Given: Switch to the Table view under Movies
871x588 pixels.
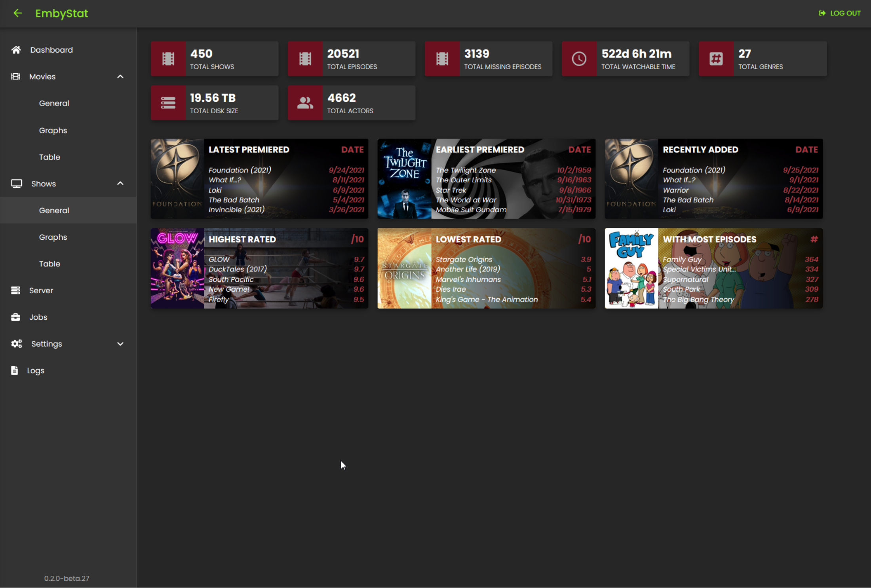Looking at the screenshot, I should click(49, 157).
